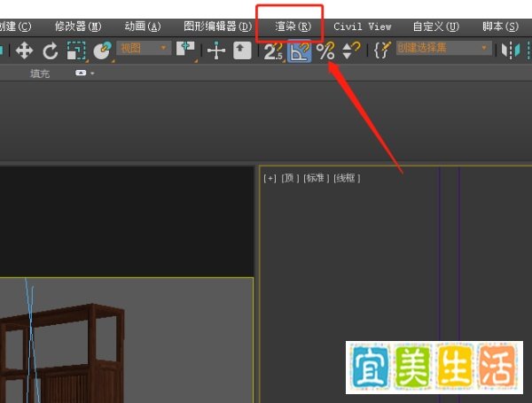
Task: Select the Rotate tool
Action: coord(51,50)
